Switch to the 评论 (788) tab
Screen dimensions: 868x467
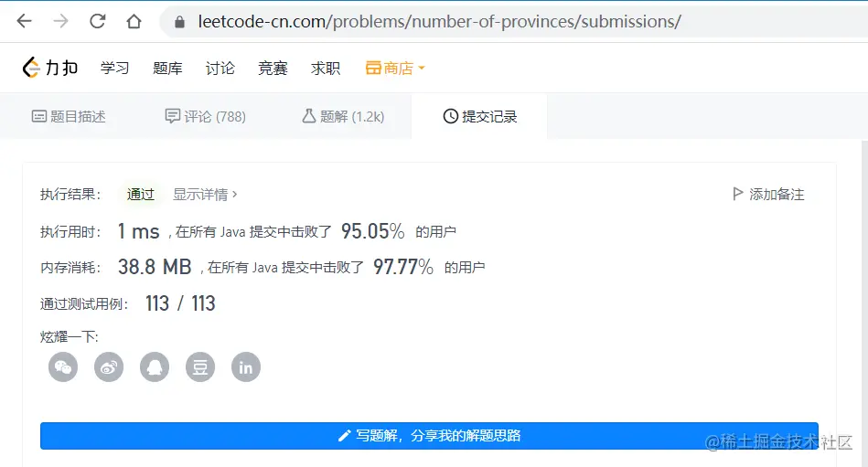click(x=206, y=116)
